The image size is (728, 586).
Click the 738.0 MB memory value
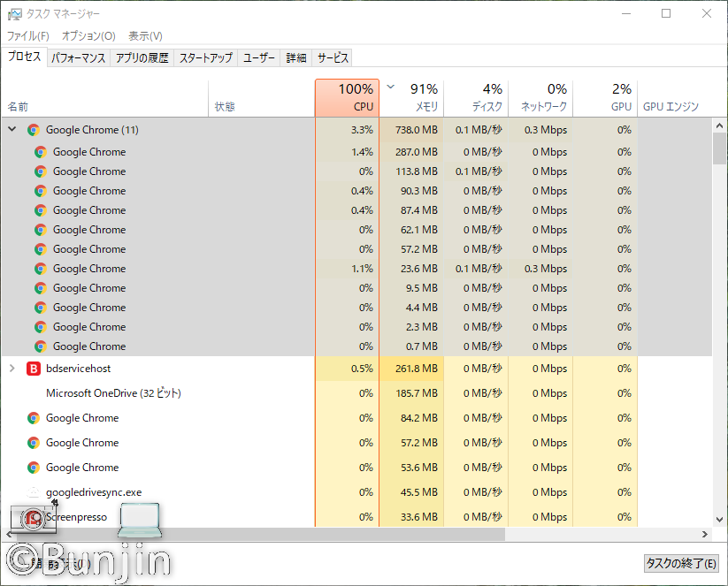click(417, 130)
